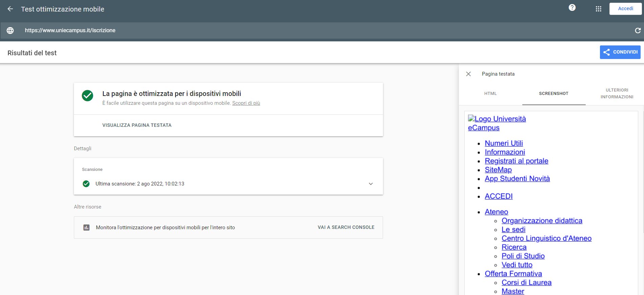Expand the Ultima scansione details

370,184
